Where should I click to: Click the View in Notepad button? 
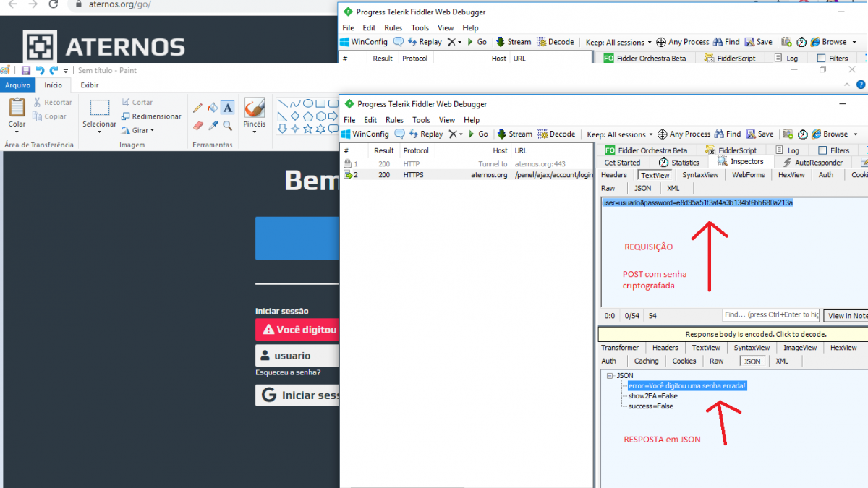click(846, 316)
